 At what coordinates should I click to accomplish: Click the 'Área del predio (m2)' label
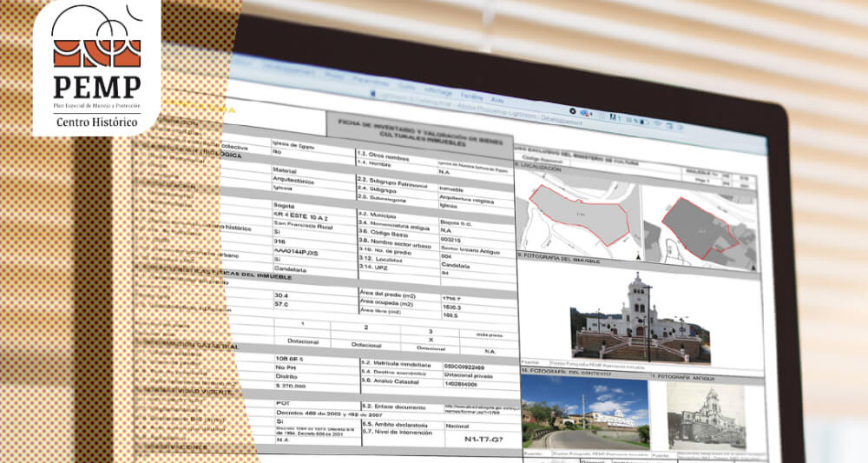pos(387,294)
